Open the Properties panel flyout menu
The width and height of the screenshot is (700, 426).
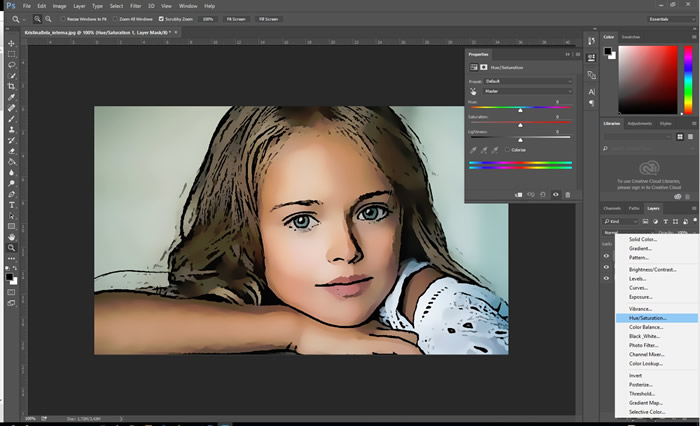[578, 54]
